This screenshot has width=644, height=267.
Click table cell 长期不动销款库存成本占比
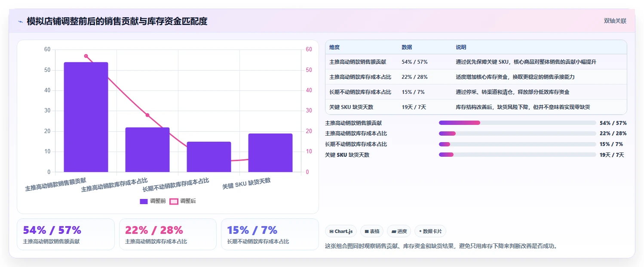[x=360, y=92]
